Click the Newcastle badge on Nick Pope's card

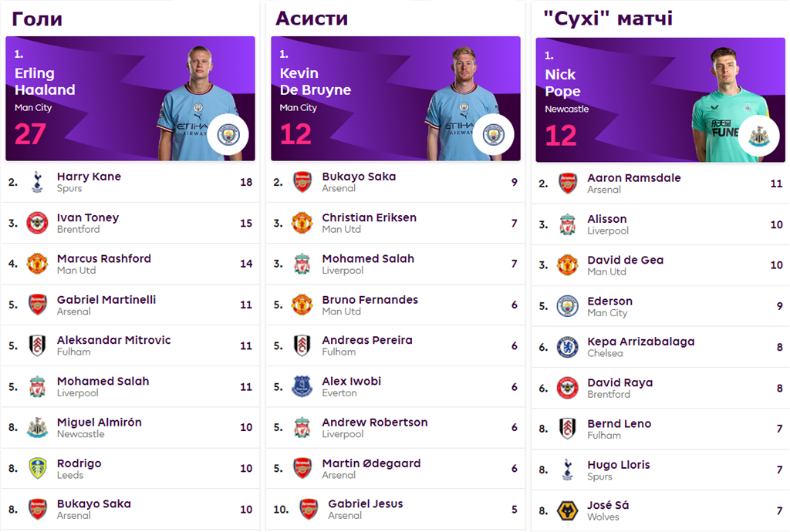(758, 136)
